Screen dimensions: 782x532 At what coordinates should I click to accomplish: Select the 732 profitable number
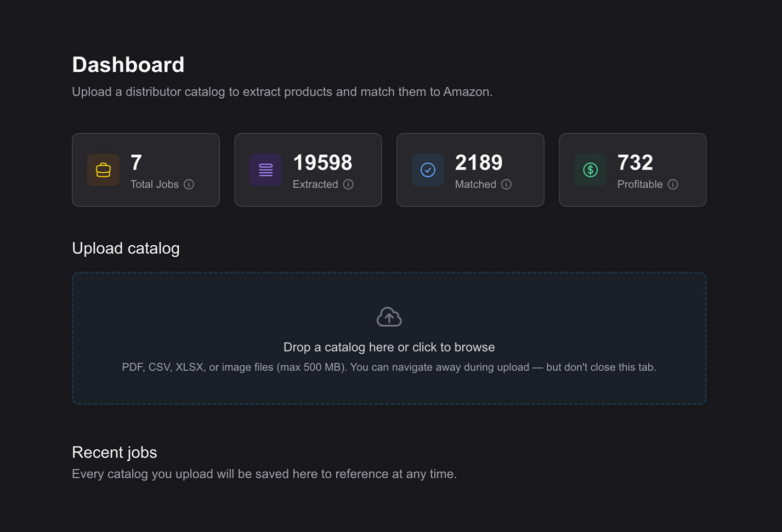(x=635, y=163)
